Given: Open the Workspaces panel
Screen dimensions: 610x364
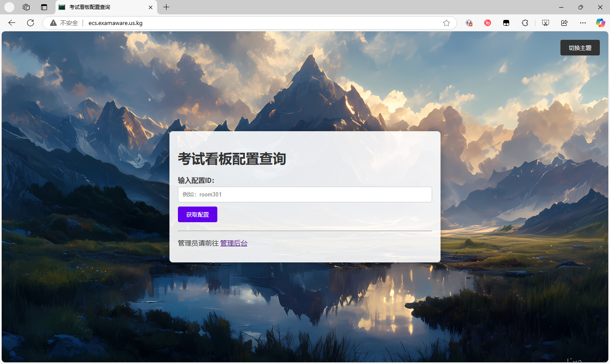Looking at the screenshot, I should (x=26, y=7).
